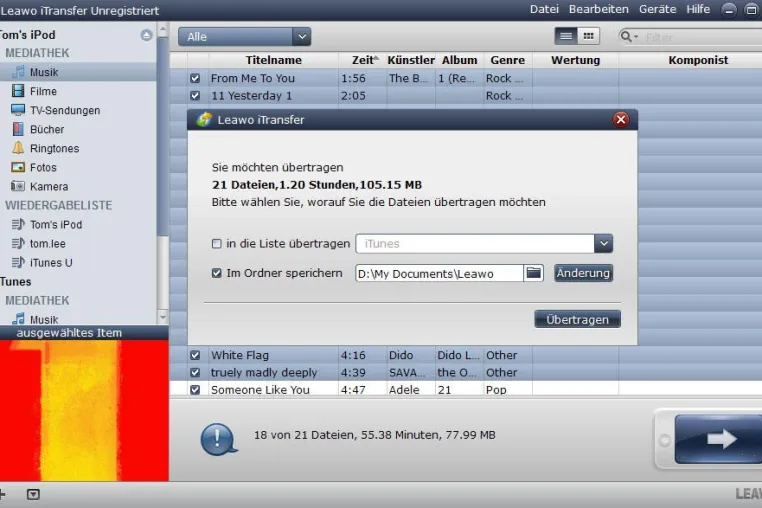This screenshot has width=762, height=508.
Task: Toggle checkbox for Someone Like You
Action: tap(195, 390)
